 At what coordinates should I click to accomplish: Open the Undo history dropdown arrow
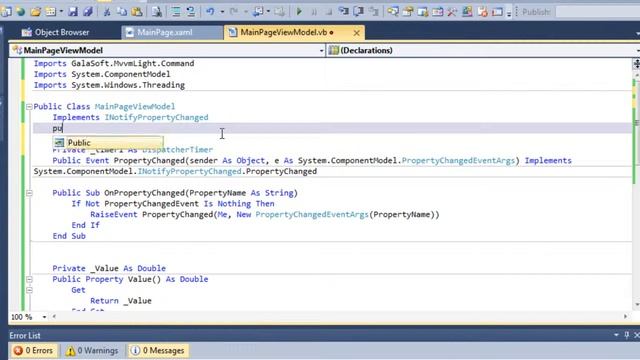(x=222, y=12)
